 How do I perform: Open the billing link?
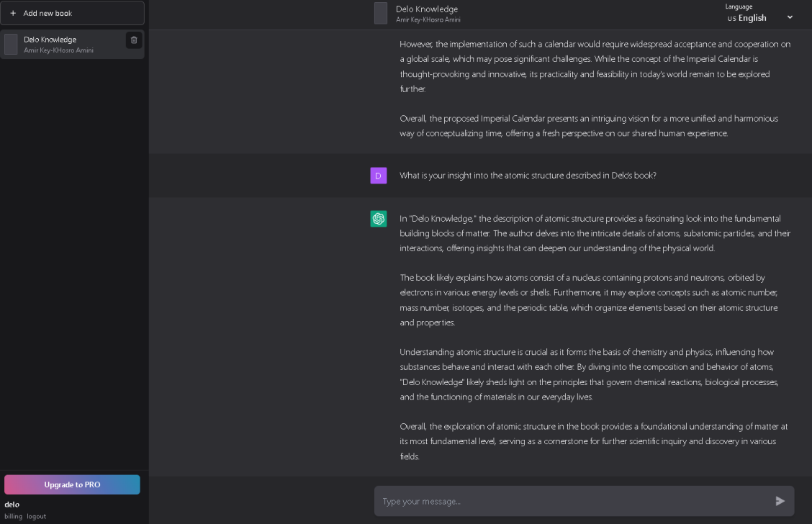[x=13, y=516]
